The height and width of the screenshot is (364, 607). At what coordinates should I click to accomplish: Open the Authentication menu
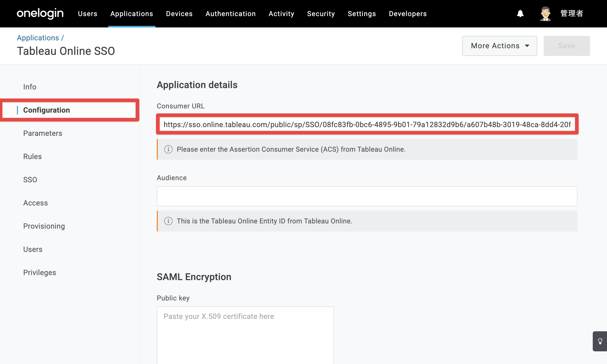(231, 14)
